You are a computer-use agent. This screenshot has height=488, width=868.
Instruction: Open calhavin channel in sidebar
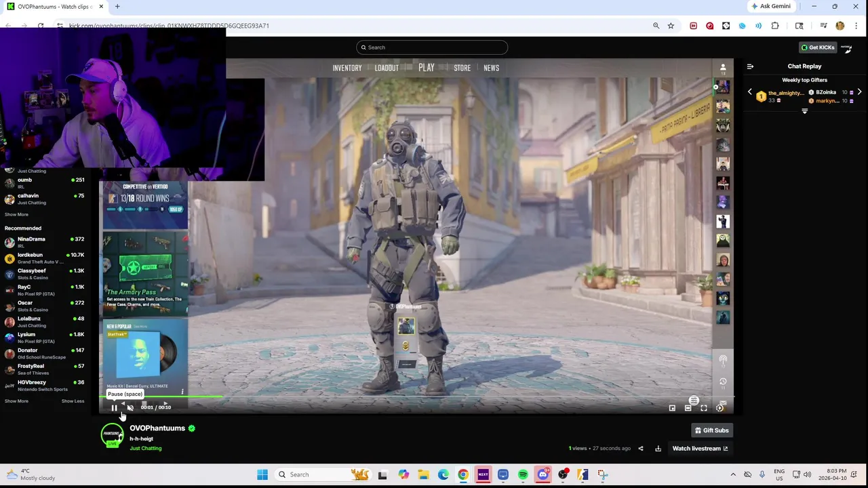tap(45, 199)
